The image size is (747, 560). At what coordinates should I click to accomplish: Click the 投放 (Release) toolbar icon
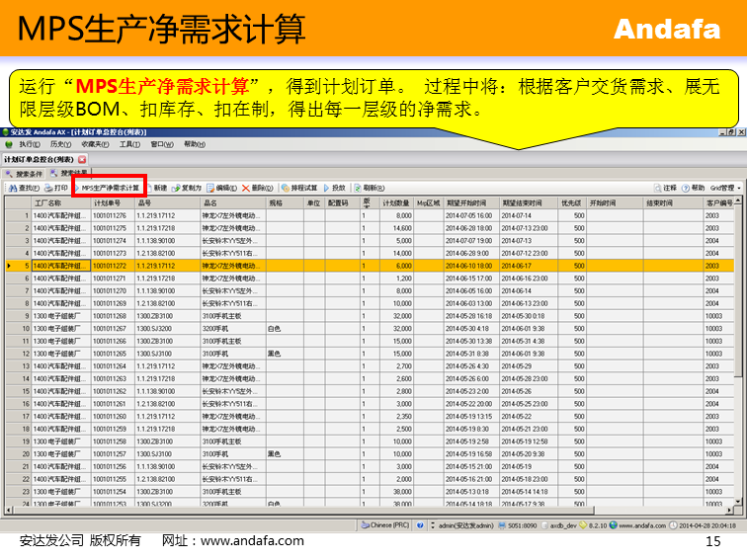point(335,188)
